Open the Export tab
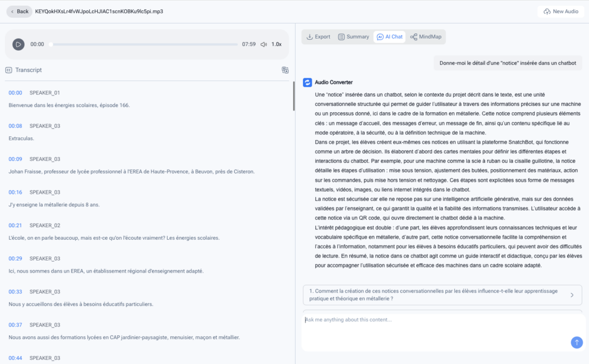Image resolution: width=589 pixels, height=364 pixels. (x=318, y=37)
